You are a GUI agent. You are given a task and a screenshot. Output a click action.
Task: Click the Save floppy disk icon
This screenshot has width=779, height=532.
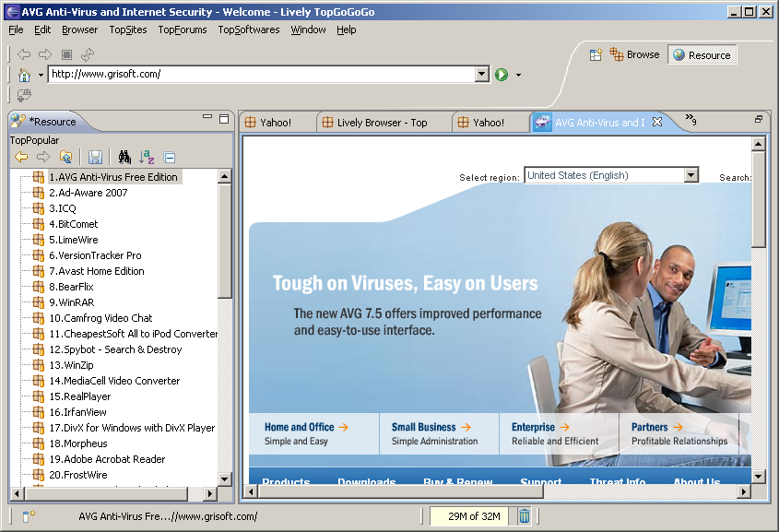pos(95,158)
